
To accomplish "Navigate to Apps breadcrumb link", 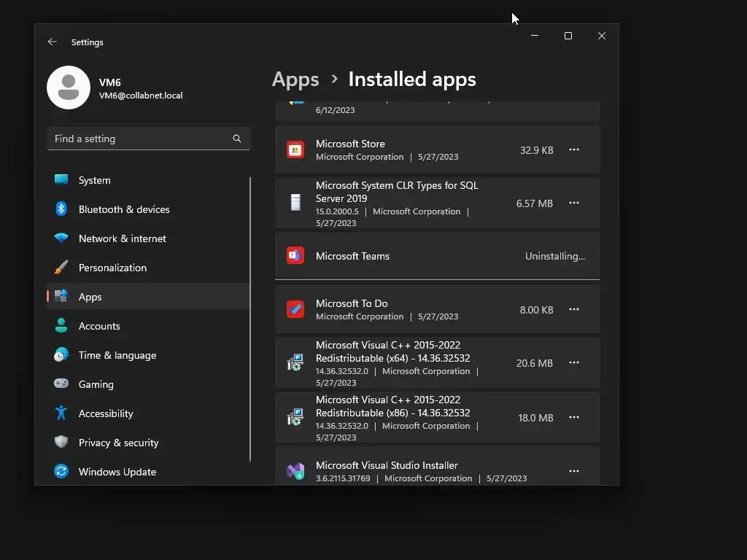I will [295, 79].
